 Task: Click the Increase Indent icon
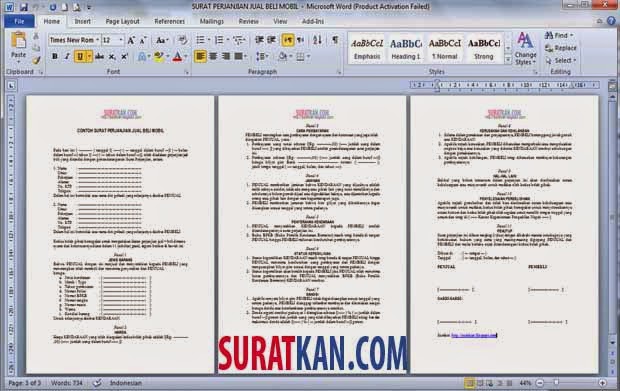coord(272,40)
